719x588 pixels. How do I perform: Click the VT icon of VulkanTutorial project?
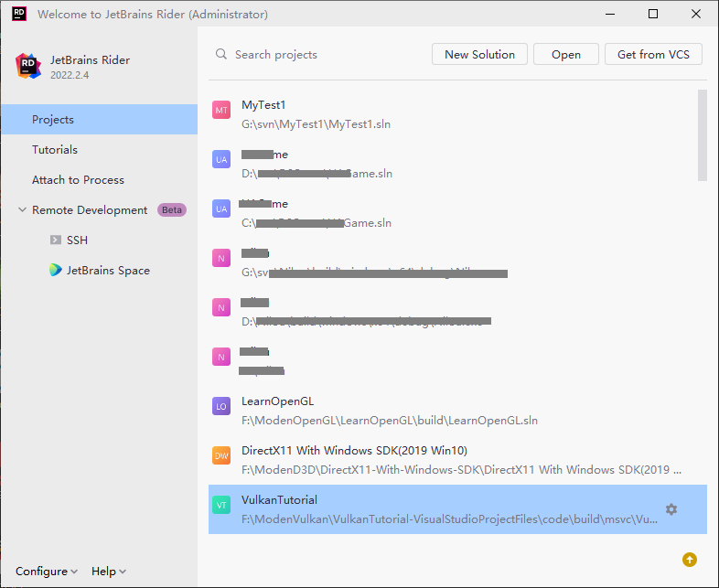coord(221,505)
